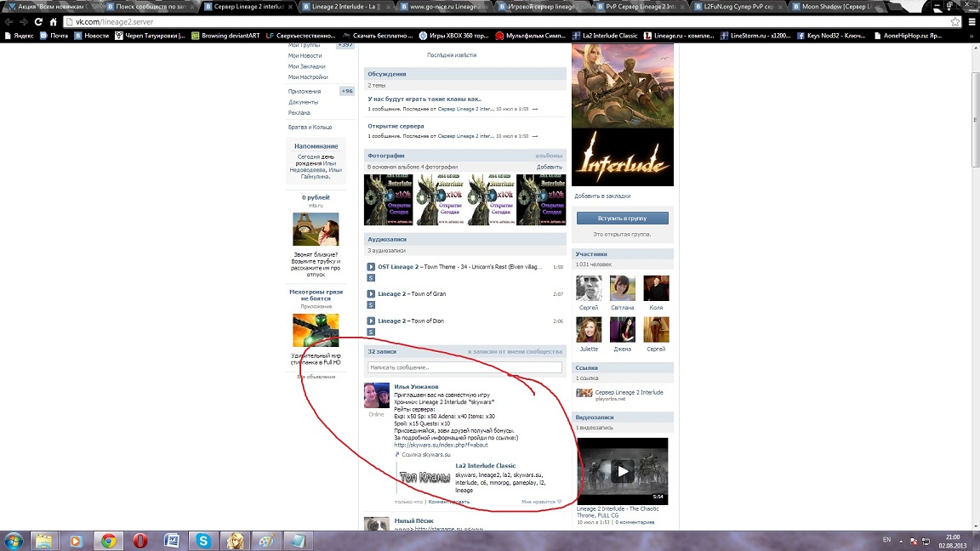Play Lineage 2 Town of Giran track
The height and width of the screenshot is (551, 980).
point(371,293)
